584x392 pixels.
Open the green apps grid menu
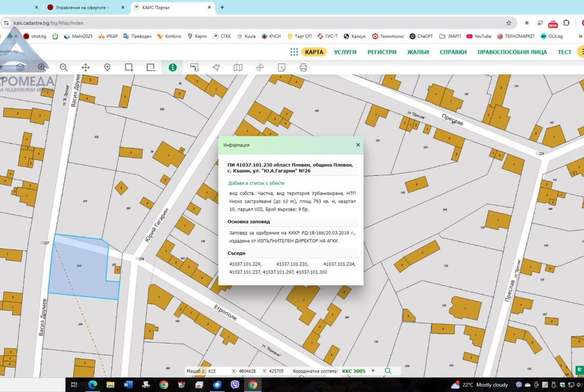[x=294, y=52]
